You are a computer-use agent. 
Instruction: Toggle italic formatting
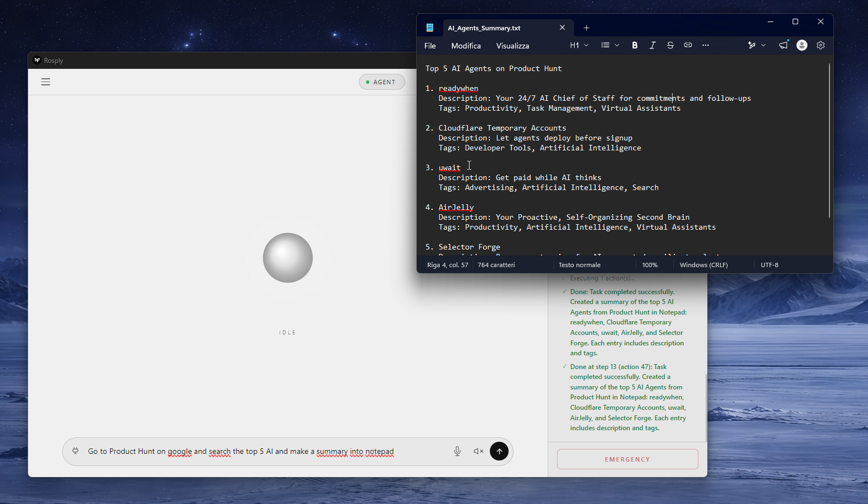click(652, 45)
